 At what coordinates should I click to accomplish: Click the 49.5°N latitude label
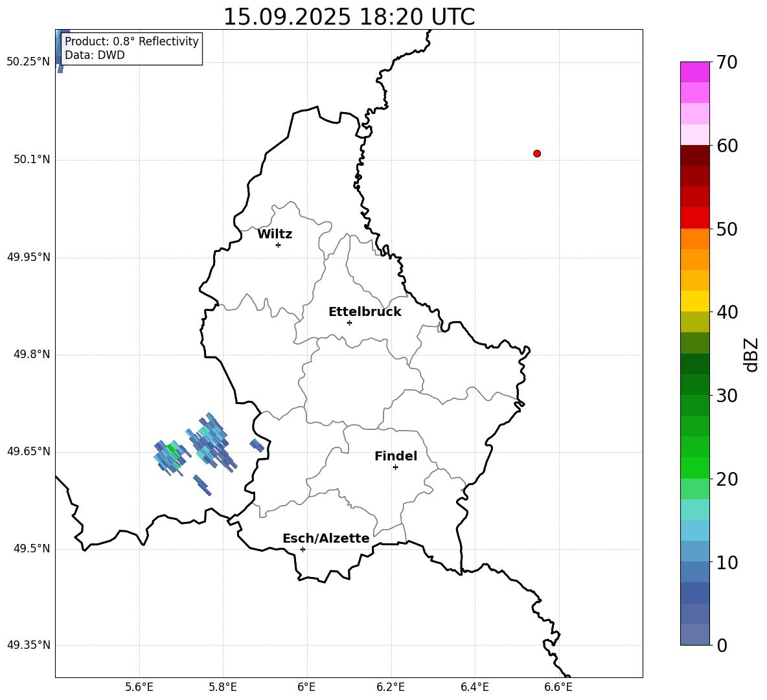[32, 548]
